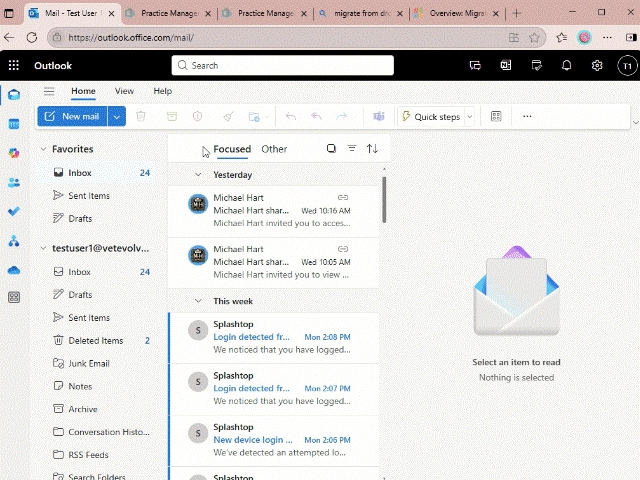640x480 pixels.
Task: Click the Teams icon in ribbon
Action: point(379,116)
